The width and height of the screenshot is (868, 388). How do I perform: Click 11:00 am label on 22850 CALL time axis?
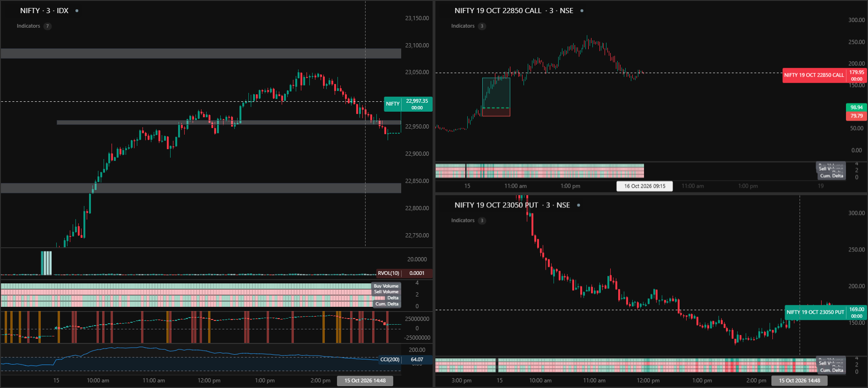click(516, 186)
